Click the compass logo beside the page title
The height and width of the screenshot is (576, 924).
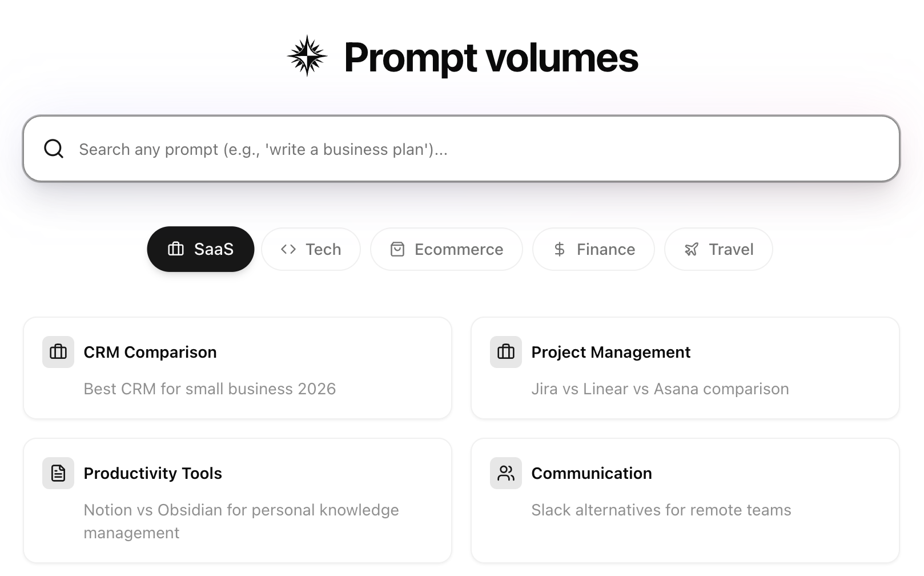click(307, 55)
